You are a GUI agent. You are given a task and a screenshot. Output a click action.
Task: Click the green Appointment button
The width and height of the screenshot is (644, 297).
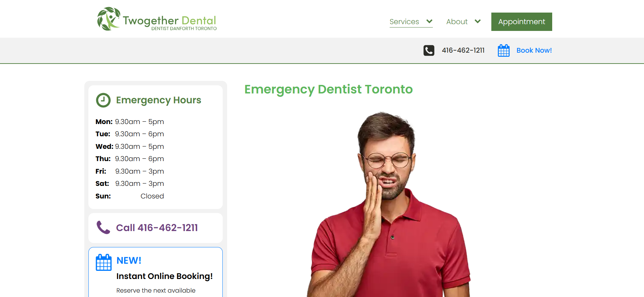[x=522, y=22]
